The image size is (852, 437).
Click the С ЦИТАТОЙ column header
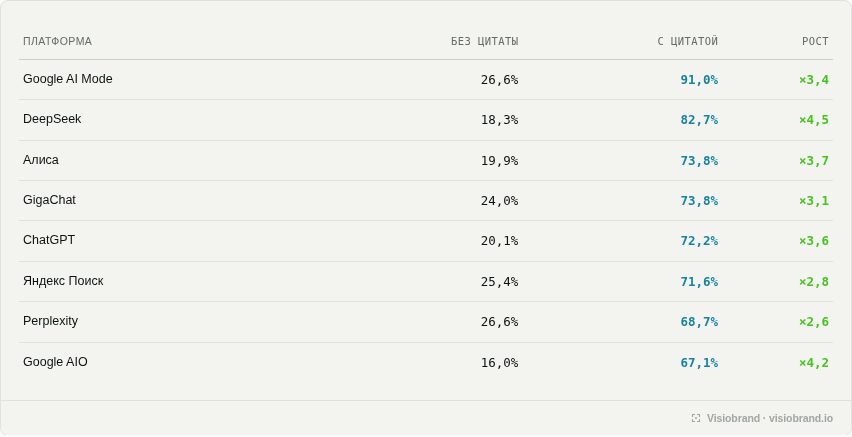point(687,41)
